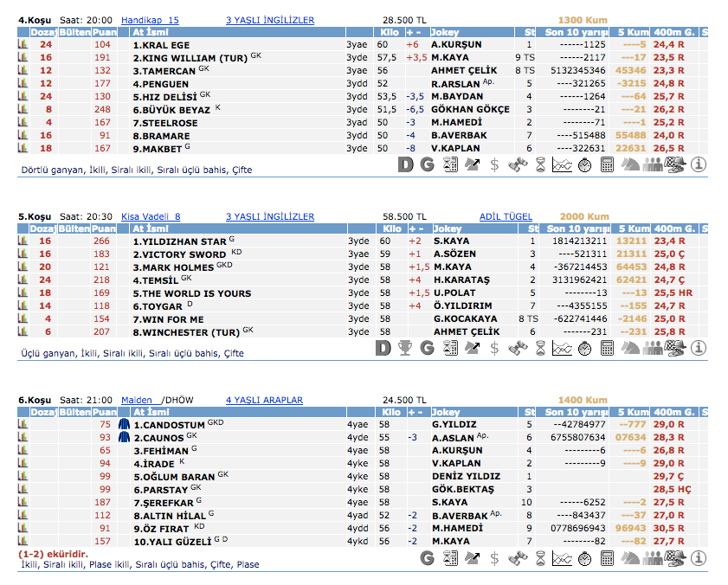Open the 4 YAŞLI ARAPLAR link
The height and width of the screenshot is (585, 728).
tap(264, 400)
